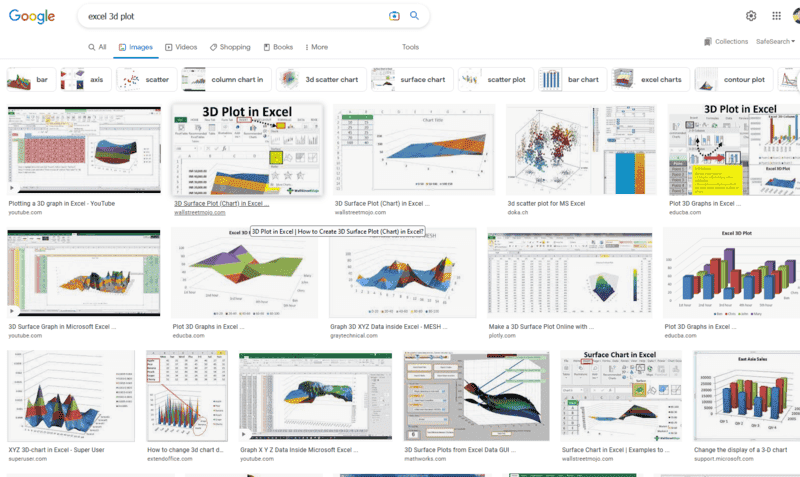Open the Google apps grid
Screen dimensions: 800x477
point(776,16)
